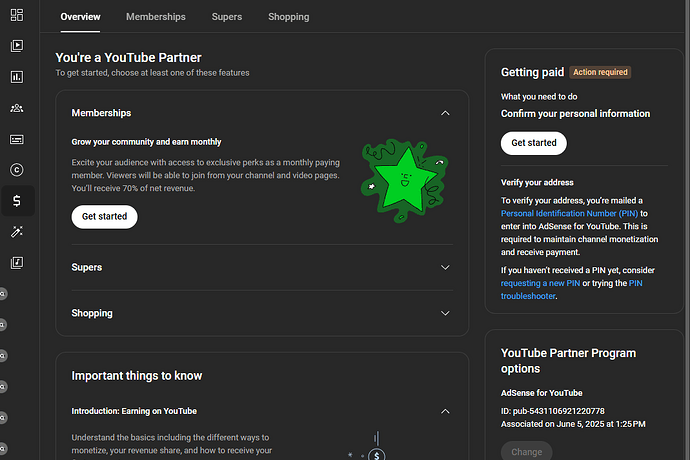
Task: Open Subtitles from the sidebar
Action: point(17,139)
